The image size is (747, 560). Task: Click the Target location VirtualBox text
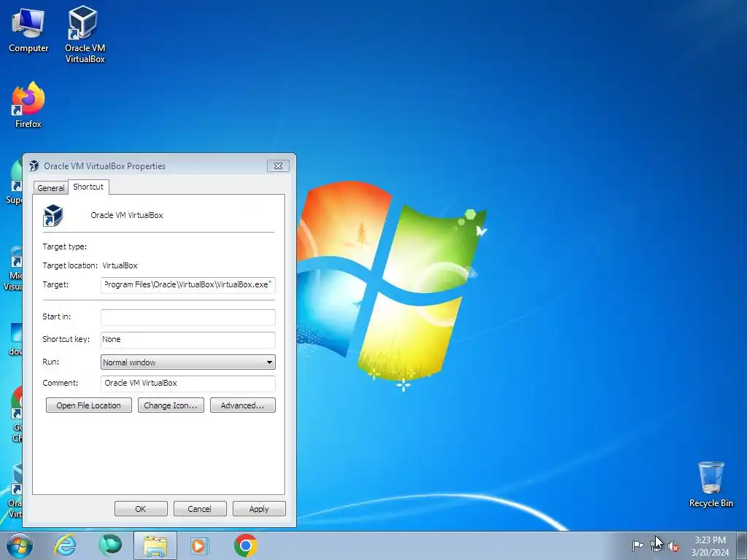(120, 265)
